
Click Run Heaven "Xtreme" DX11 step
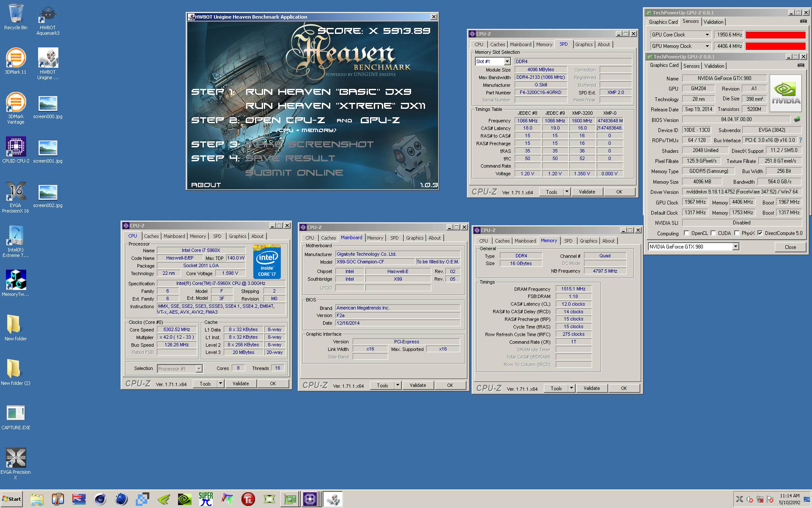335,105
